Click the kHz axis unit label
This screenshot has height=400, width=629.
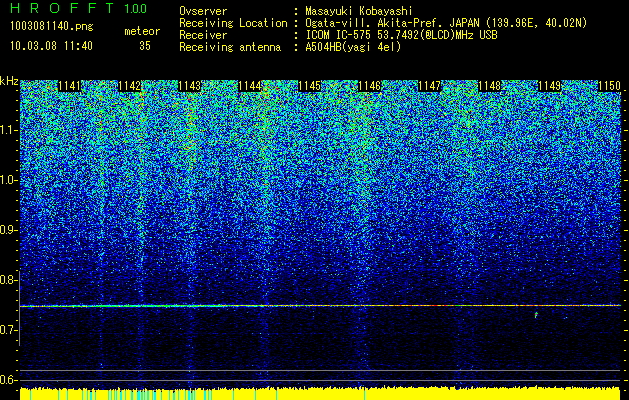(x=9, y=81)
